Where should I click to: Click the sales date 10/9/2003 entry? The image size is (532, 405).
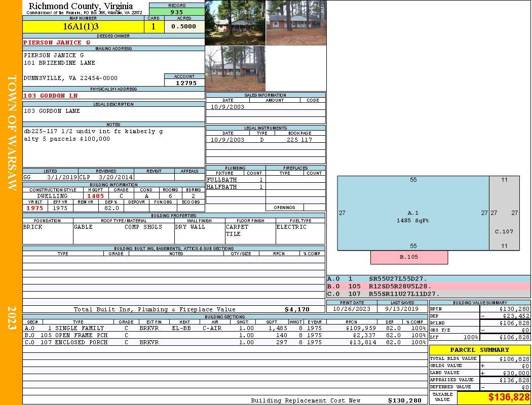pyautogui.click(x=227, y=107)
